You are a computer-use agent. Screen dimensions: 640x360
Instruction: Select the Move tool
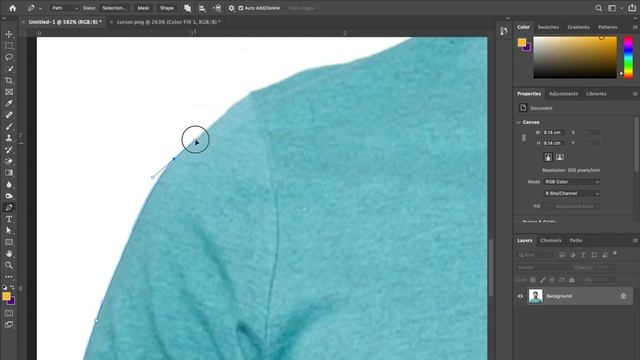click(9, 34)
